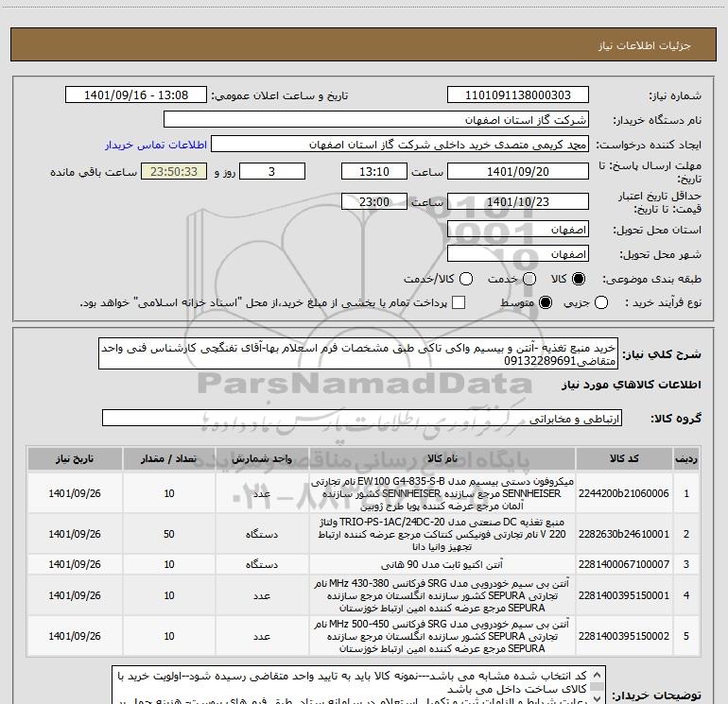Select the جزیی purchase type radio
728x704 pixels.
coord(600,302)
